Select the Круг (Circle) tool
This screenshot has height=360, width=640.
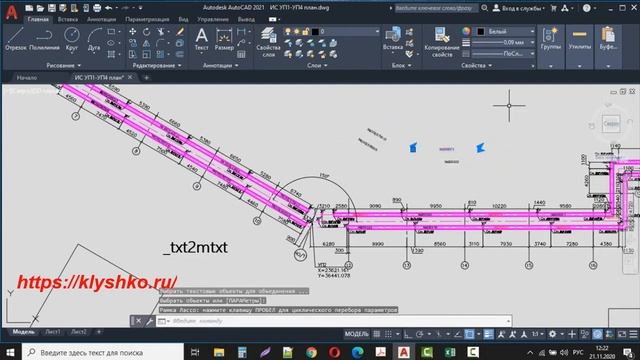click(72, 39)
